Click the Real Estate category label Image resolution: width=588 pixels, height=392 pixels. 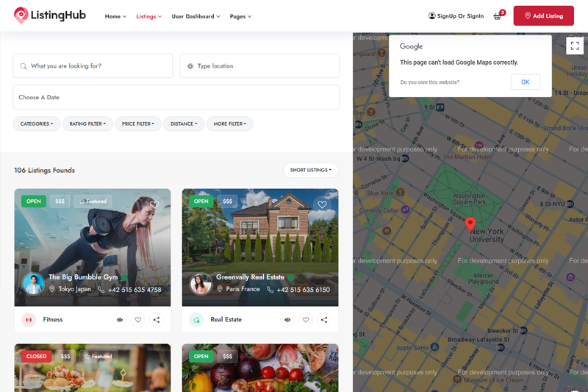(226, 320)
